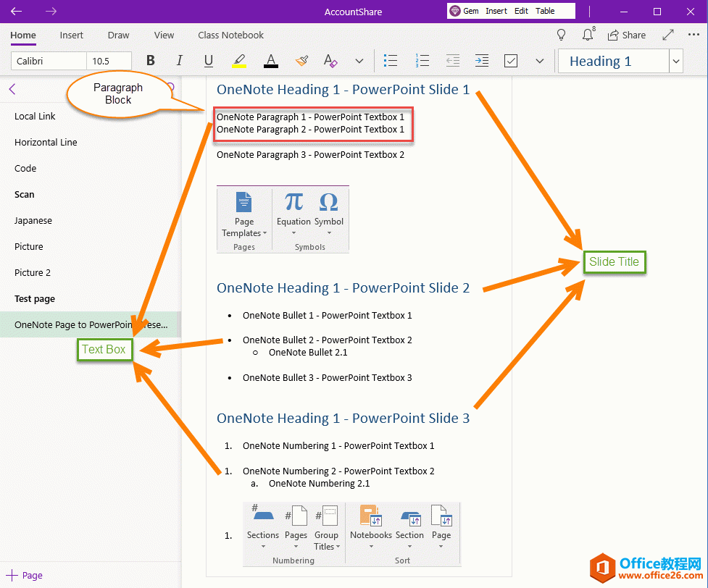Image resolution: width=708 pixels, height=588 pixels.
Task: Select the Format Painter tool
Action: [302, 61]
